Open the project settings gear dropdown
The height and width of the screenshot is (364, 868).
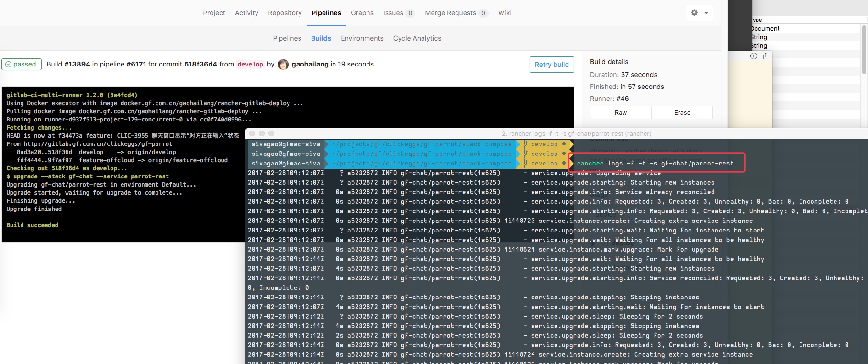(x=699, y=13)
